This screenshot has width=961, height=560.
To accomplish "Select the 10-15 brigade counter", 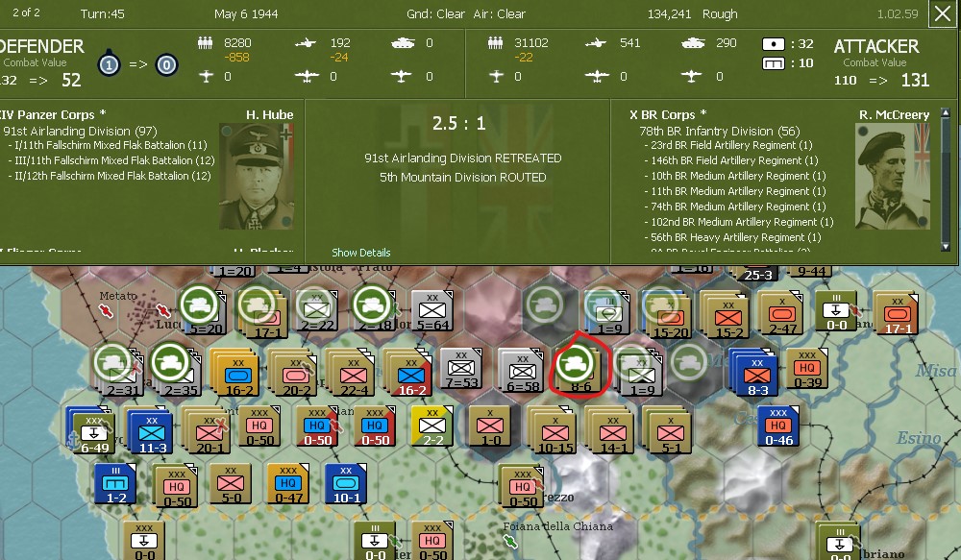I will [x=554, y=428].
